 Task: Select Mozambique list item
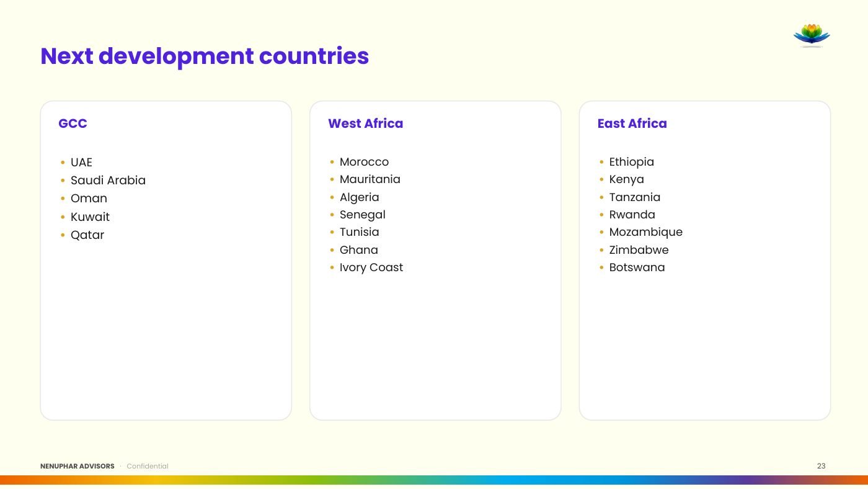645,232
